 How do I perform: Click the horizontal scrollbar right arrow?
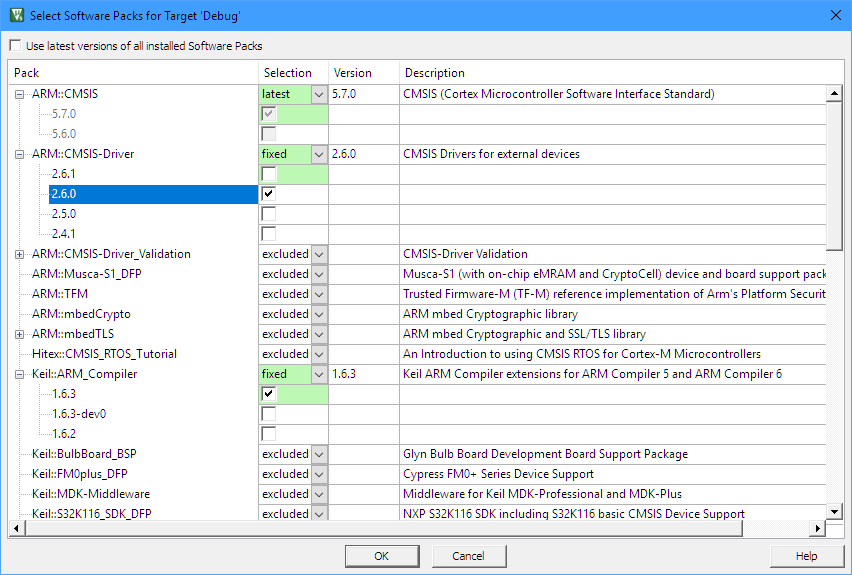coord(818,528)
